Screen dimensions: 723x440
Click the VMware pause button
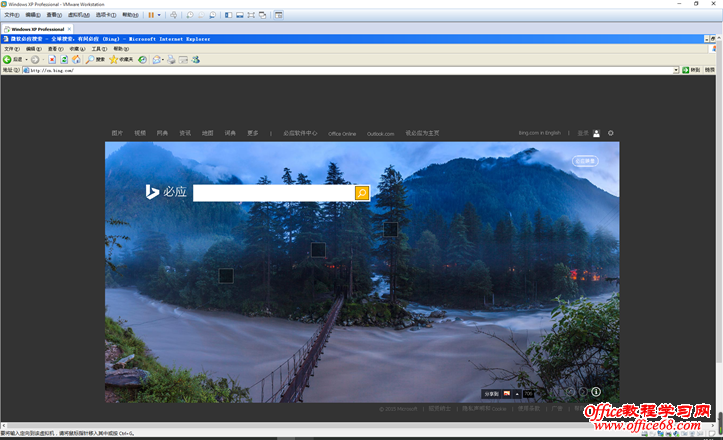(151, 15)
